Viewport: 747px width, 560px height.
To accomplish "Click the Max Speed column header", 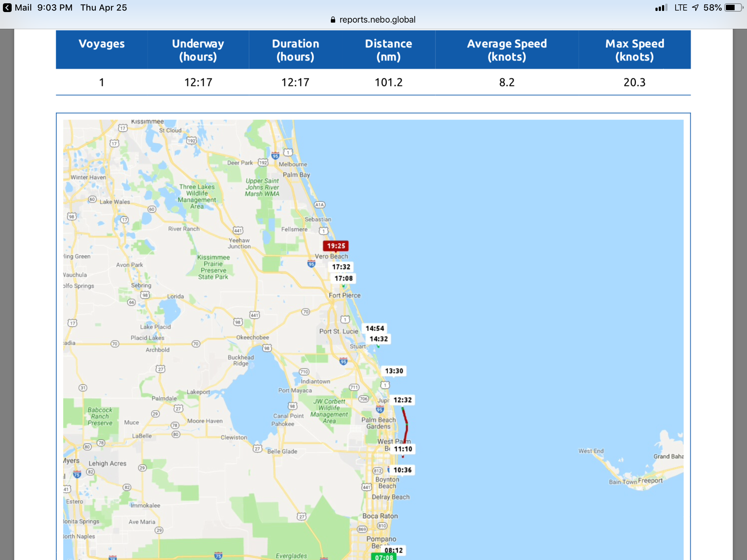I will (x=634, y=50).
